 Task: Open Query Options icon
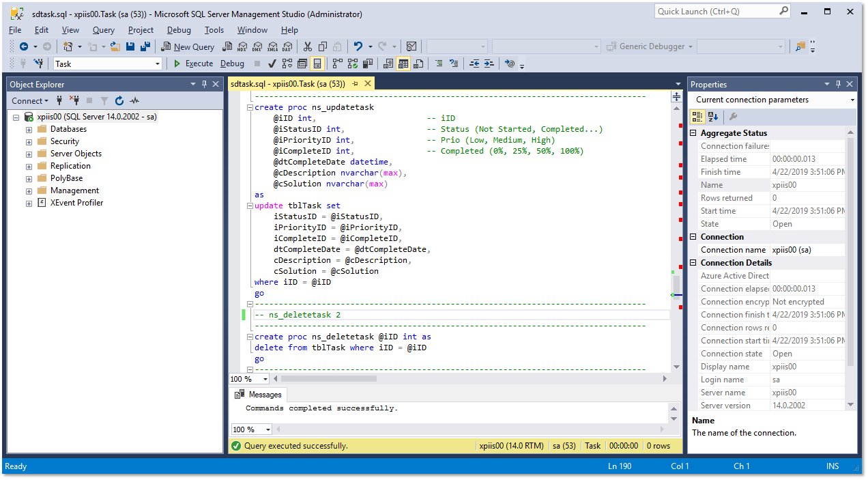click(302, 63)
